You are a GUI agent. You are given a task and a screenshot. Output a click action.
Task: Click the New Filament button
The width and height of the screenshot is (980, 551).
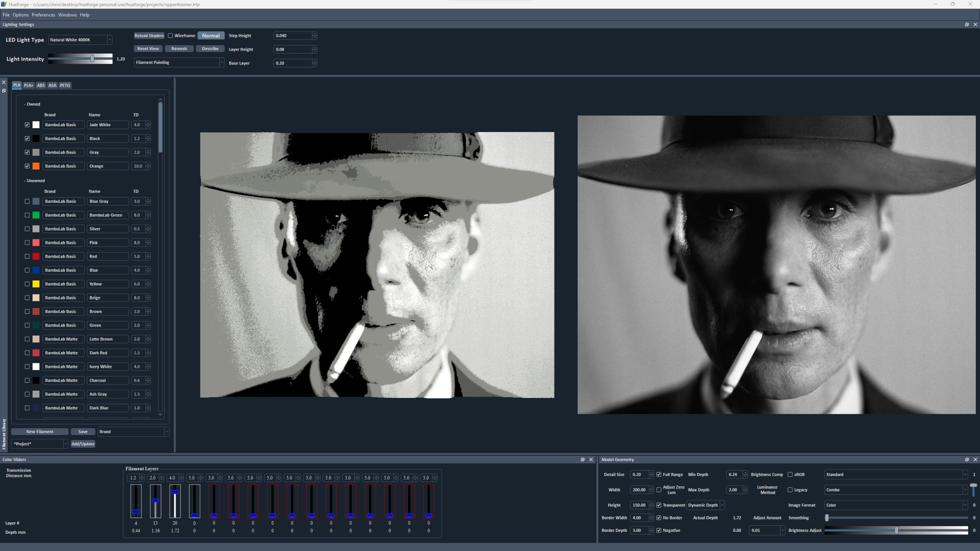40,431
